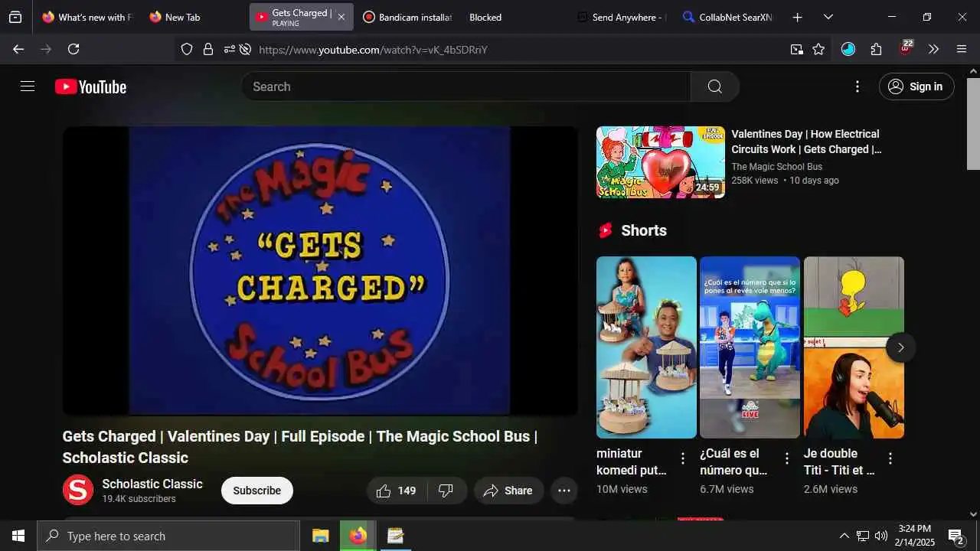Viewport: 980px width, 551px height.
Task: Click into YouTube search field
Action: coord(465,86)
